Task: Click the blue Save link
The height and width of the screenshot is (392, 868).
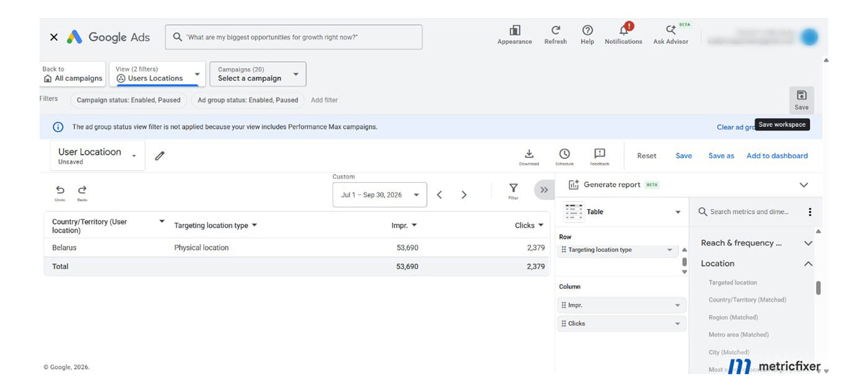Action: 684,156
